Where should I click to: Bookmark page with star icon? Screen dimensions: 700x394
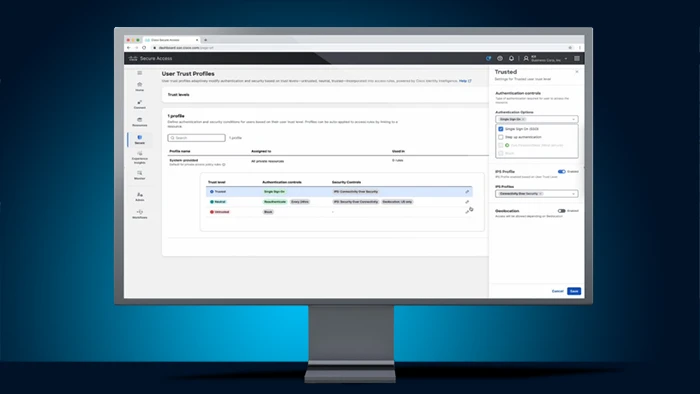pyautogui.click(x=570, y=48)
